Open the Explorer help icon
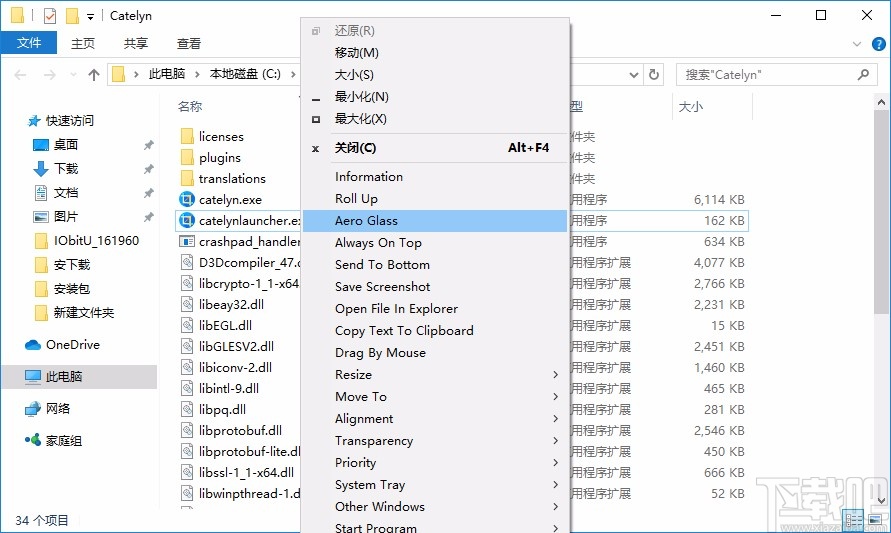The height and width of the screenshot is (533, 891). (x=878, y=44)
